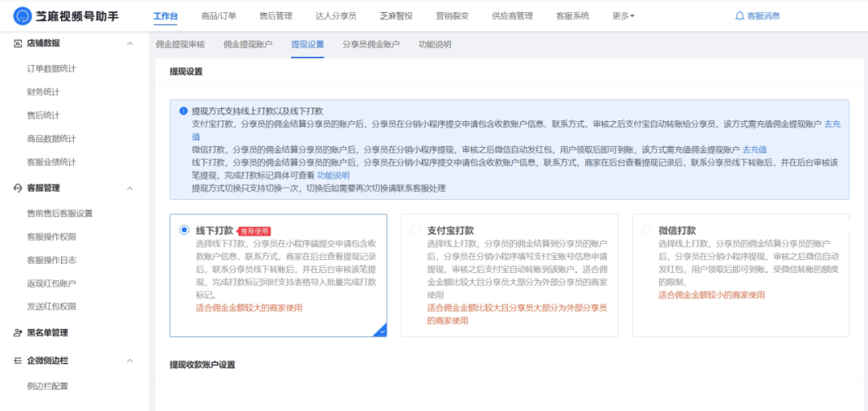Click the 客服管理 headset icon
This screenshot has width=868, height=411.
coord(18,188)
